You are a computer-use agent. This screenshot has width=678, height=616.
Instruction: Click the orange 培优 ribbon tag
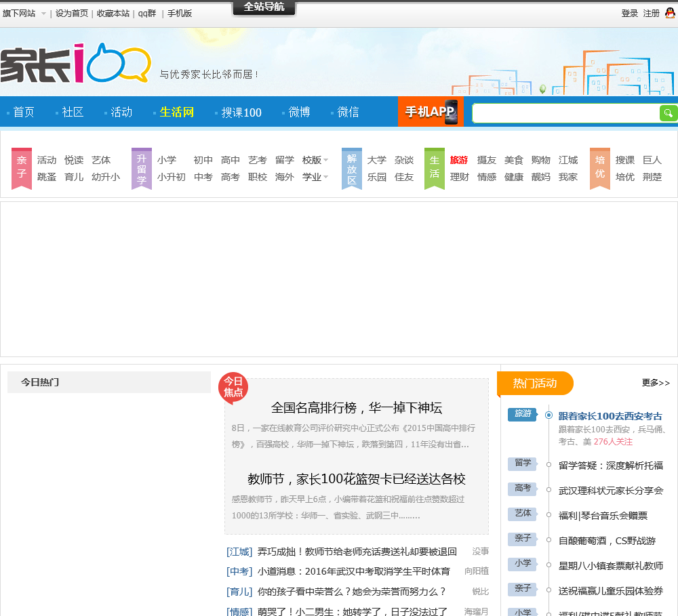click(x=599, y=168)
